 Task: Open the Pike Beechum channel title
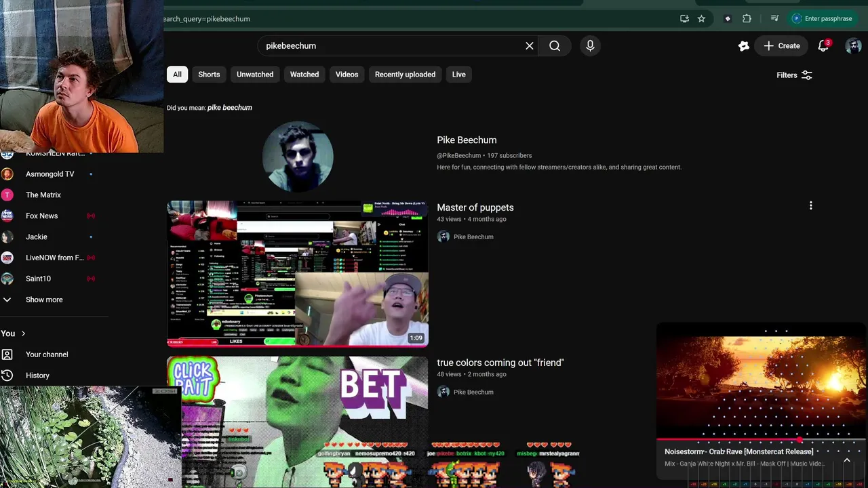(467, 140)
